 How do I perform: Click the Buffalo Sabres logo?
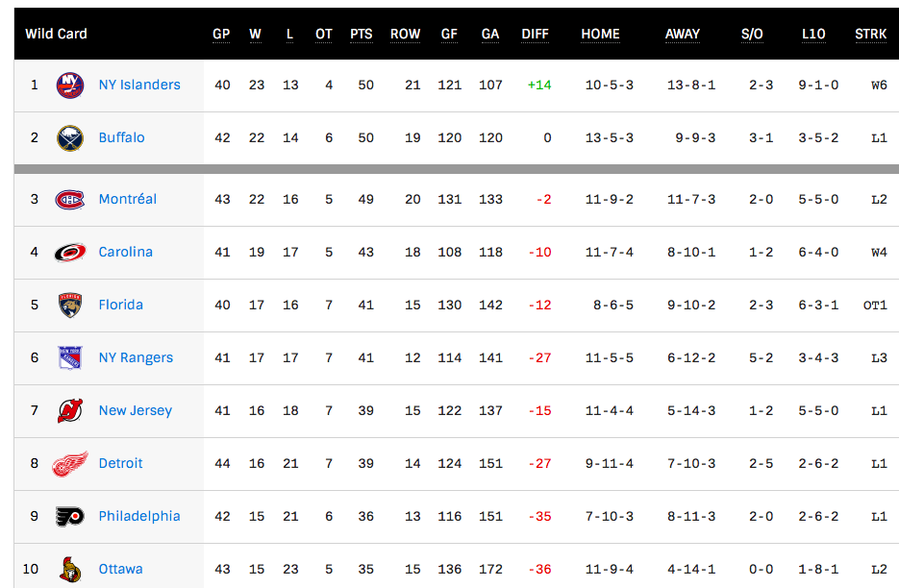tap(69, 137)
